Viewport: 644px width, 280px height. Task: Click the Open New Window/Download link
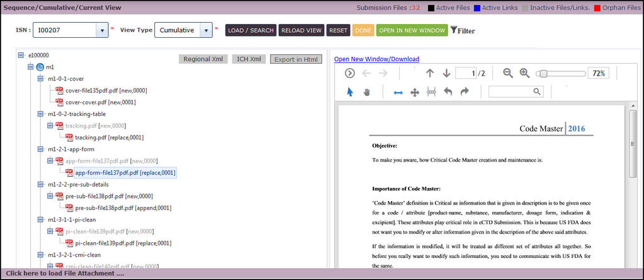[x=376, y=59]
